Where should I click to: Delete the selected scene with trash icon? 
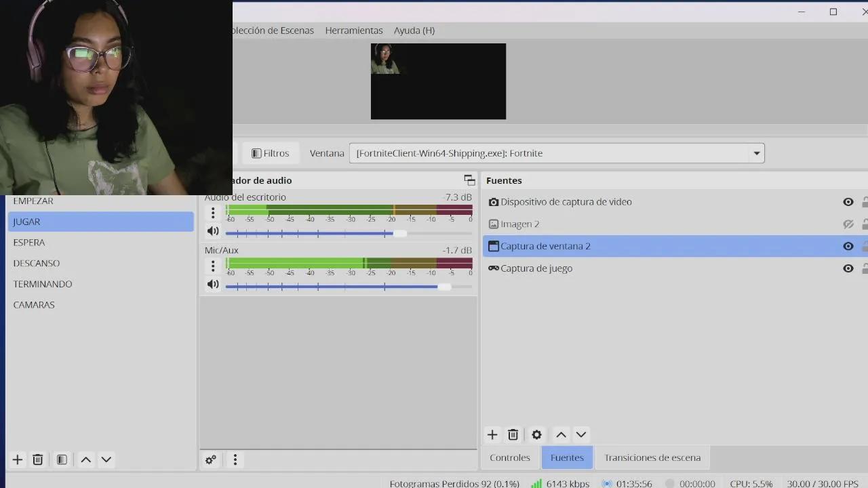(x=38, y=460)
